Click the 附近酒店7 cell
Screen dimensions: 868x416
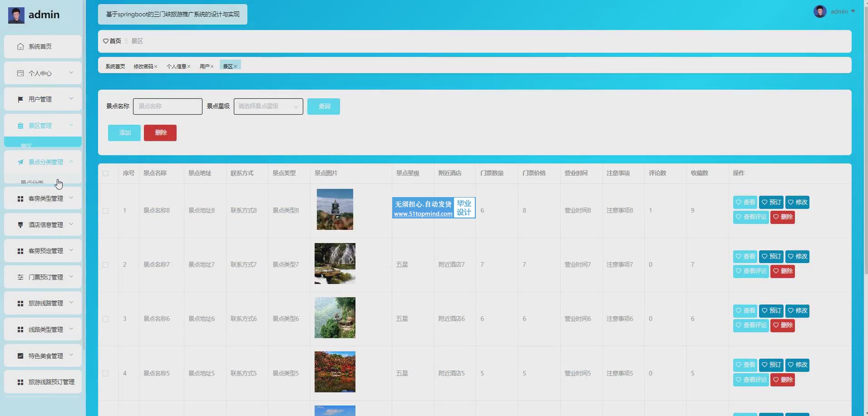click(451, 265)
